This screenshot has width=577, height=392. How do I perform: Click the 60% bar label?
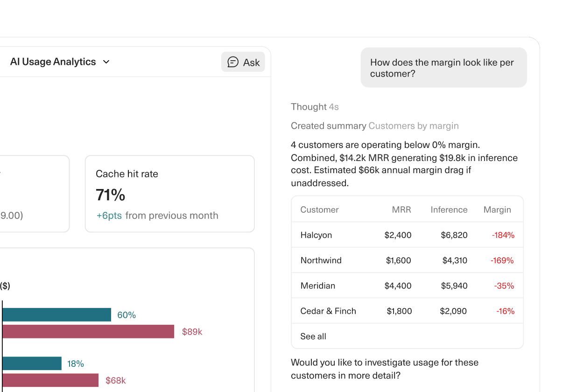point(127,315)
